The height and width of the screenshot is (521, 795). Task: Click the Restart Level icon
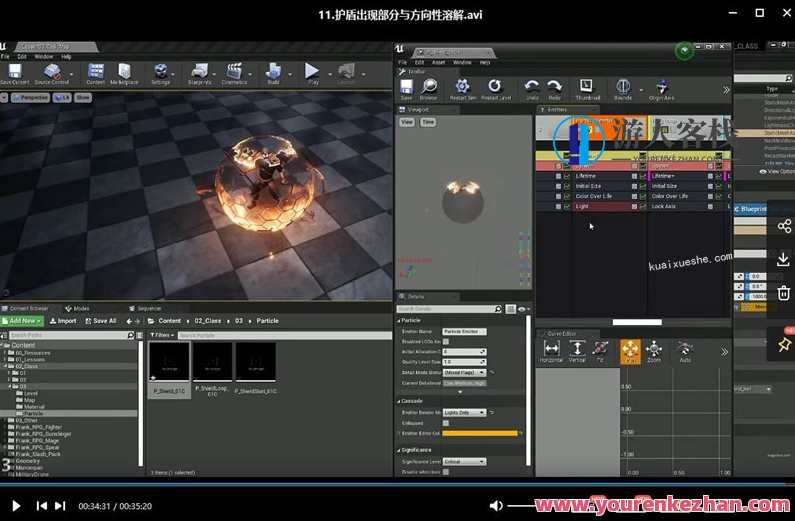click(x=495, y=87)
